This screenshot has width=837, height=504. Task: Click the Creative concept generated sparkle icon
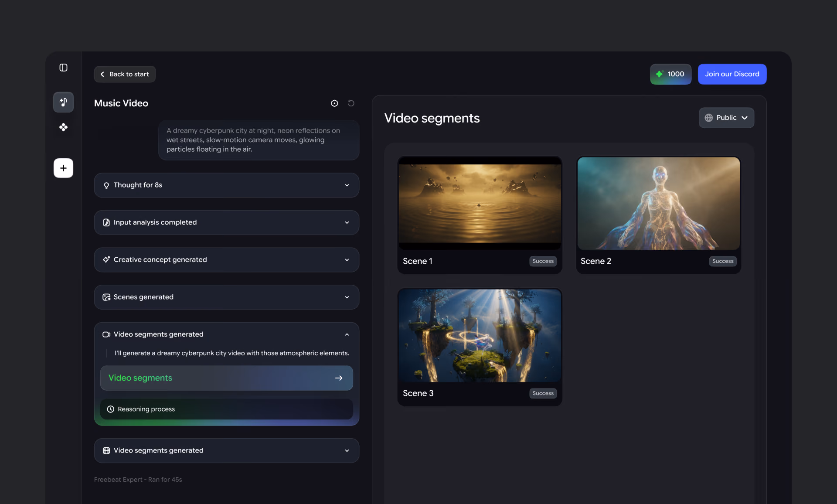coord(106,260)
